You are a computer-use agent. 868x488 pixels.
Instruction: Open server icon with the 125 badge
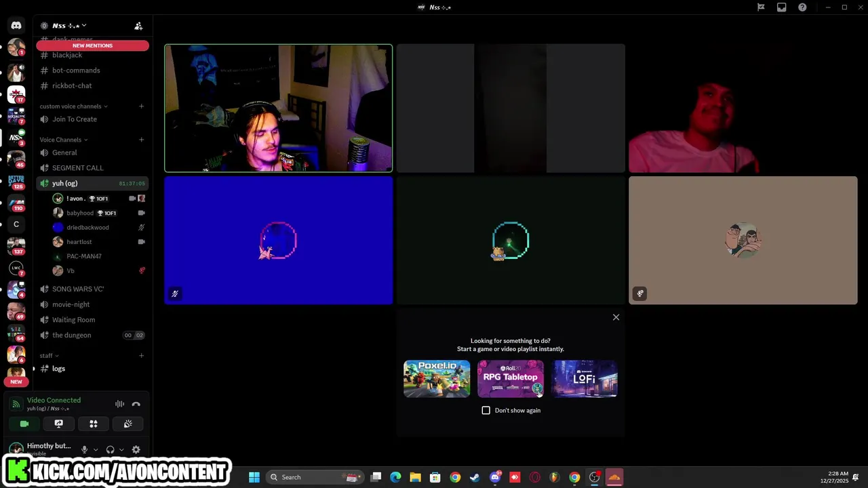coord(16,181)
